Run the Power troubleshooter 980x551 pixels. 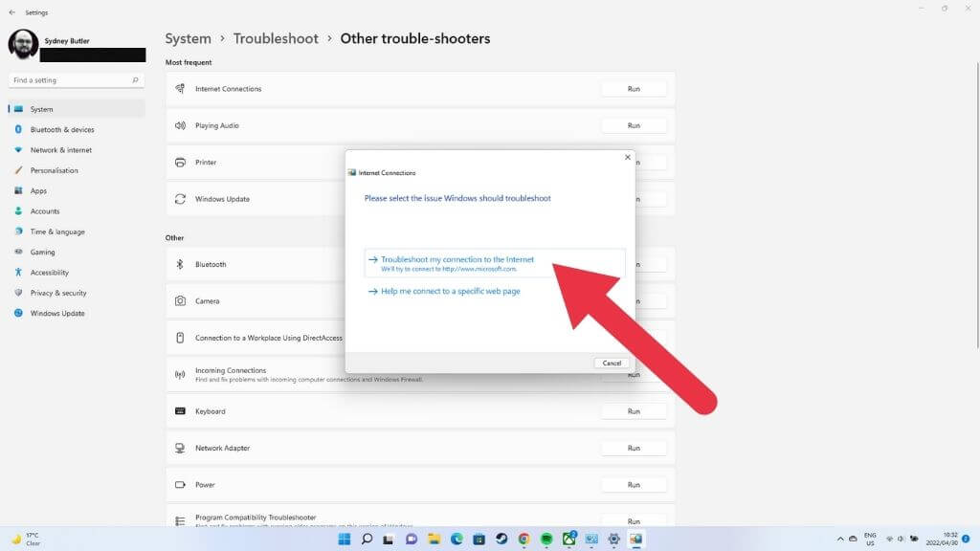(x=634, y=485)
